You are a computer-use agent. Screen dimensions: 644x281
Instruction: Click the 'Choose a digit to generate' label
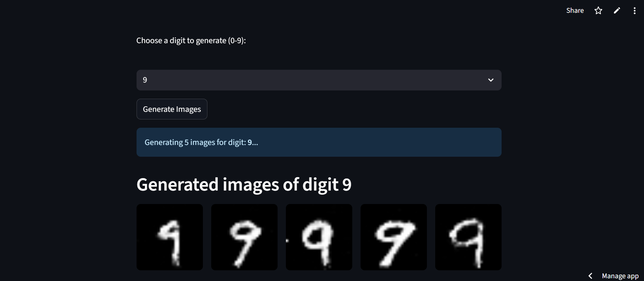[x=191, y=41]
